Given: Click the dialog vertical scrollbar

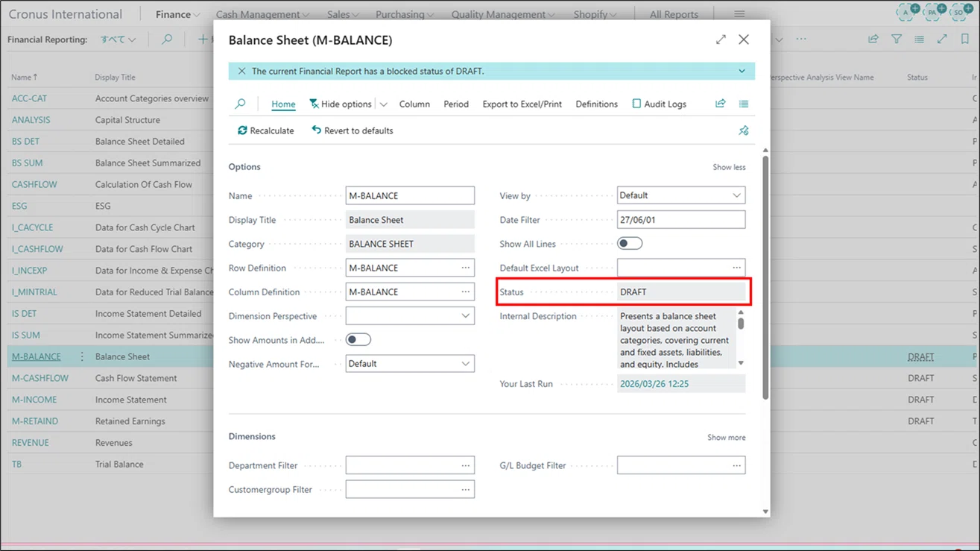Looking at the screenshot, I should 765,276.
